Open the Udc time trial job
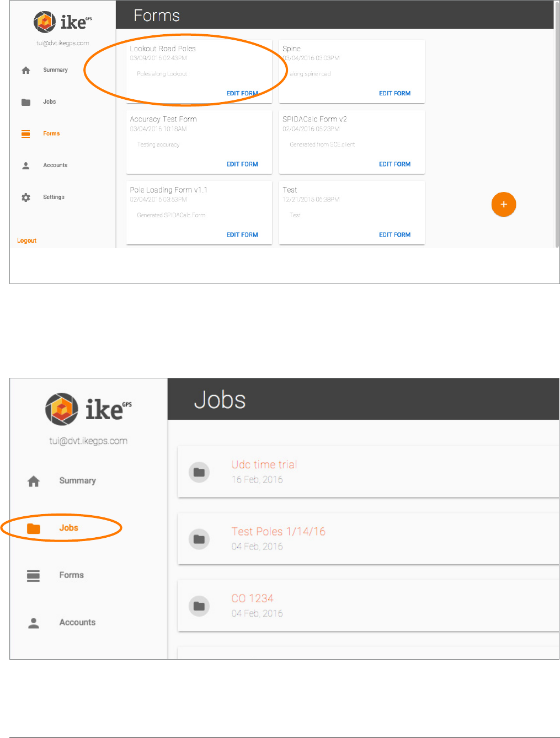The width and height of the screenshot is (560, 738). [x=264, y=464]
